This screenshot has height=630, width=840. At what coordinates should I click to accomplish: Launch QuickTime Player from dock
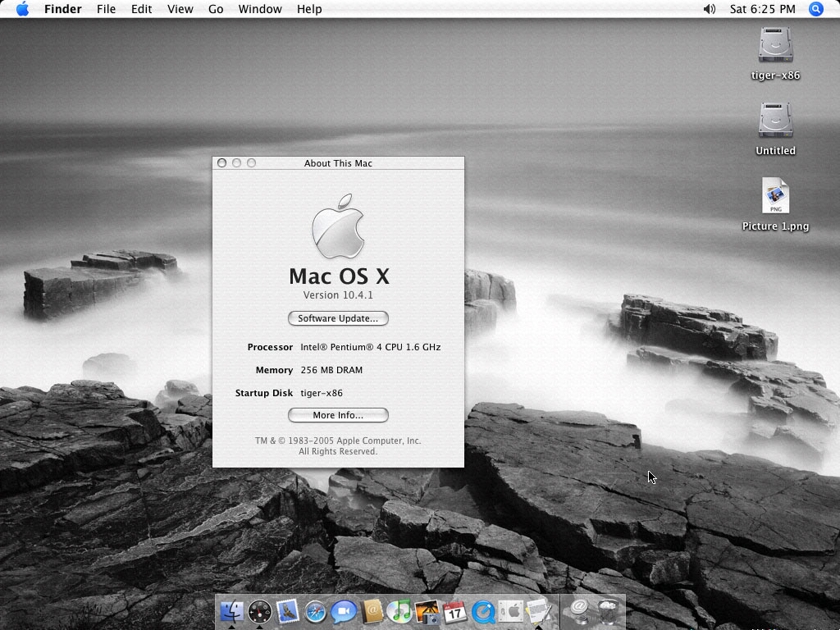483,612
